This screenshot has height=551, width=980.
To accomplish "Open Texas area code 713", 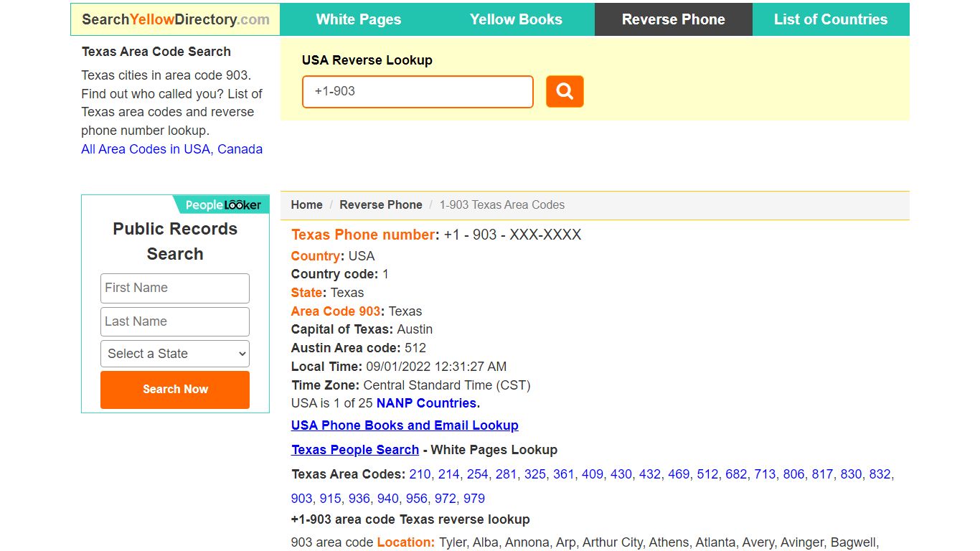I will pyautogui.click(x=764, y=474).
